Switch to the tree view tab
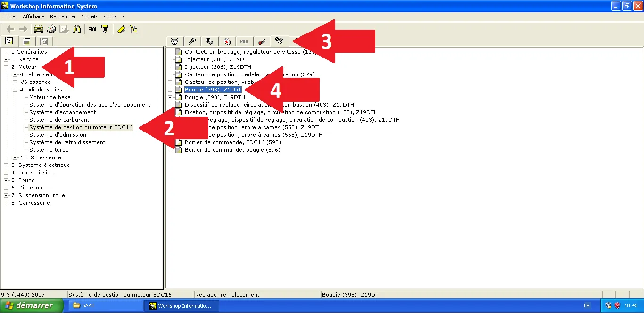 [x=9, y=41]
